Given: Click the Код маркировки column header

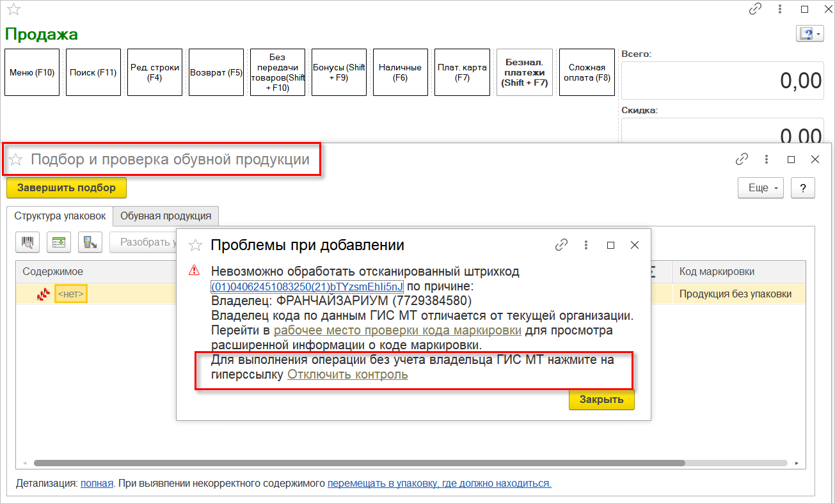Looking at the screenshot, I should [x=738, y=272].
